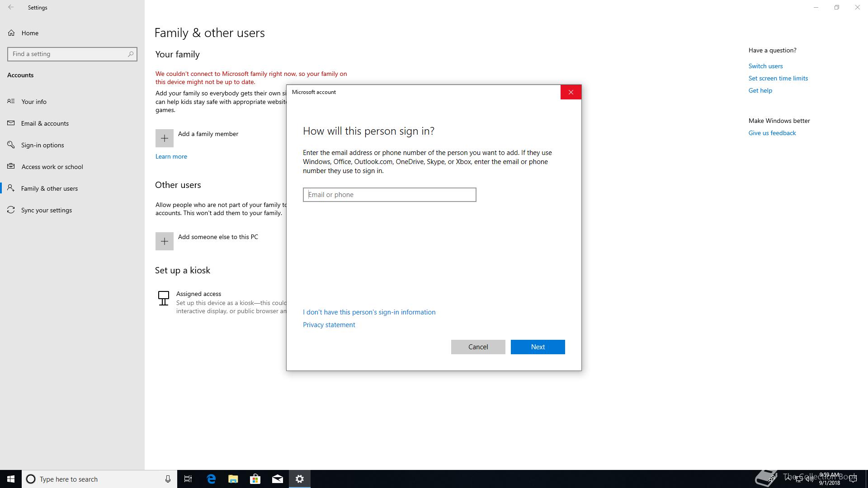Screen dimensions: 868x488
Task: Click the Find a setting search box
Action: [72, 54]
